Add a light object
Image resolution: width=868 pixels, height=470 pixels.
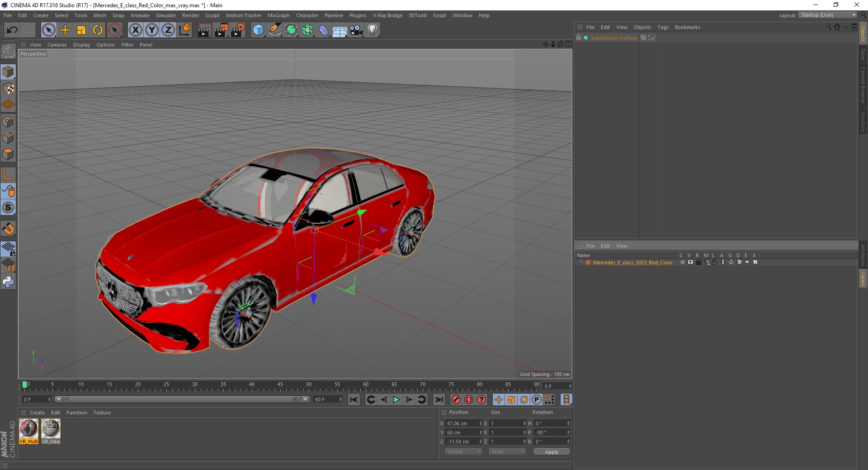373,30
